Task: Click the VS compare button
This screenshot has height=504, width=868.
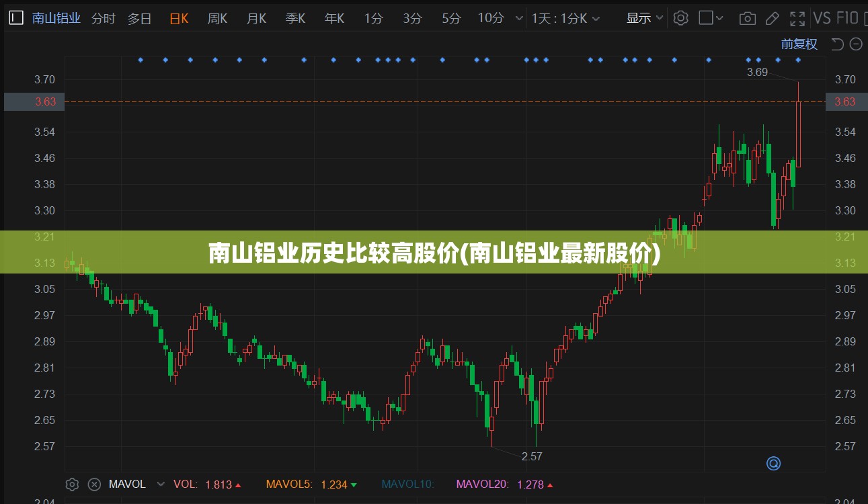Action: click(x=822, y=18)
